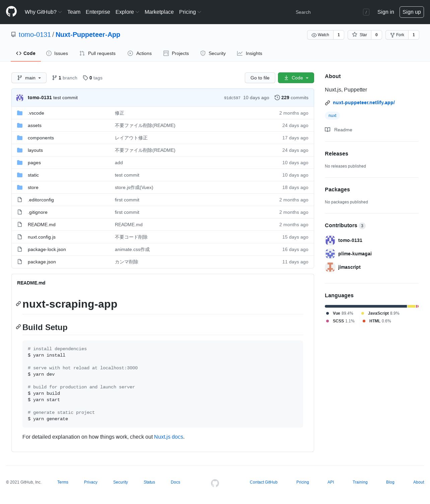Open the Projects tab

176,53
